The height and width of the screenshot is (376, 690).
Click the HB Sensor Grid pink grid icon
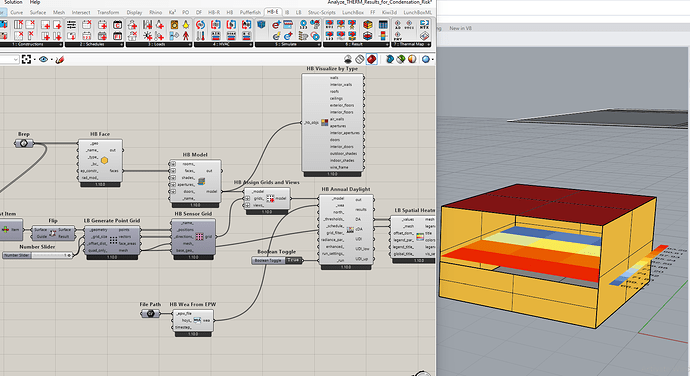pyautogui.click(x=199, y=236)
